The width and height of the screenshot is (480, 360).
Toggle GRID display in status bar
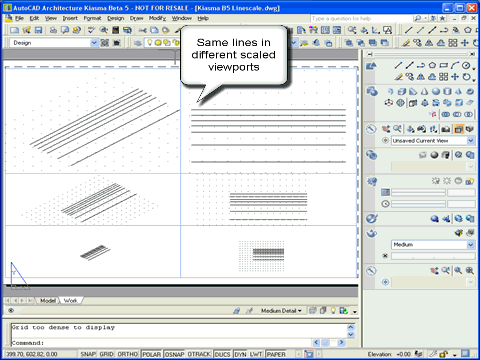(x=106, y=354)
